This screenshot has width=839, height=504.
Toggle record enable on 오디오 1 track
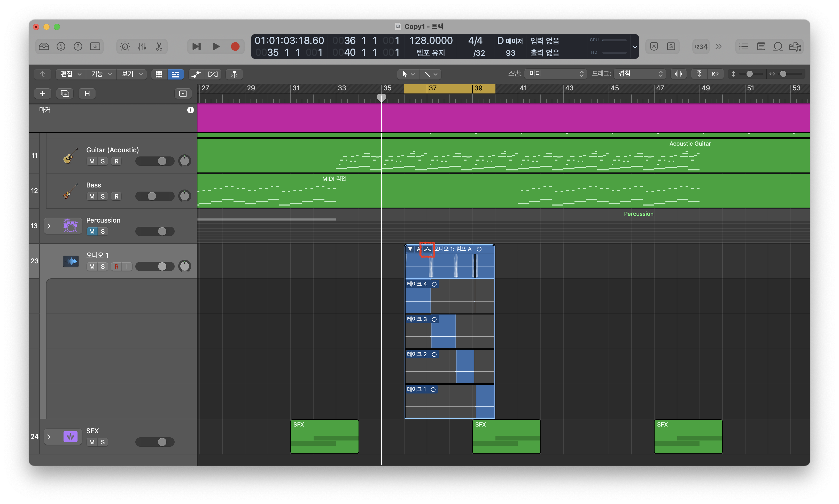pyautogui.click(x=116, y=267)
